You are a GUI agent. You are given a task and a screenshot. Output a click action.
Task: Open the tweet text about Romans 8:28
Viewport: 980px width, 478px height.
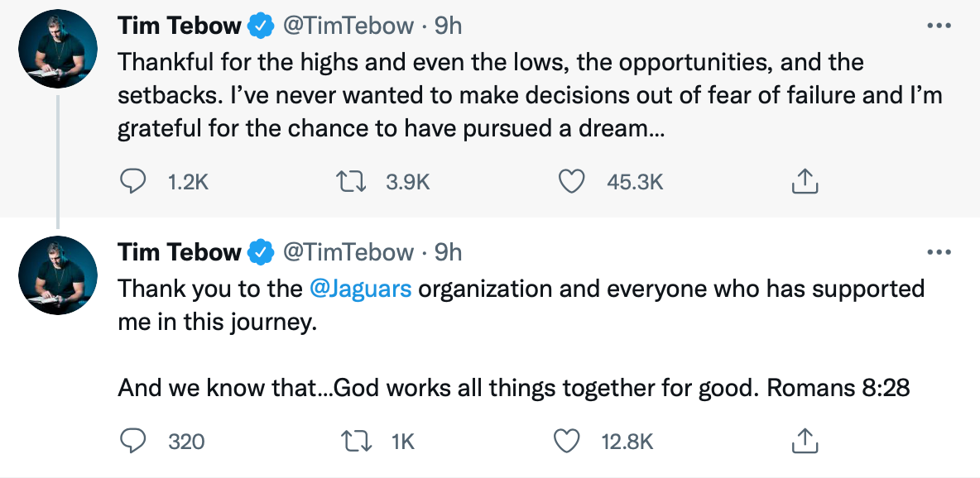click(513, 388)
